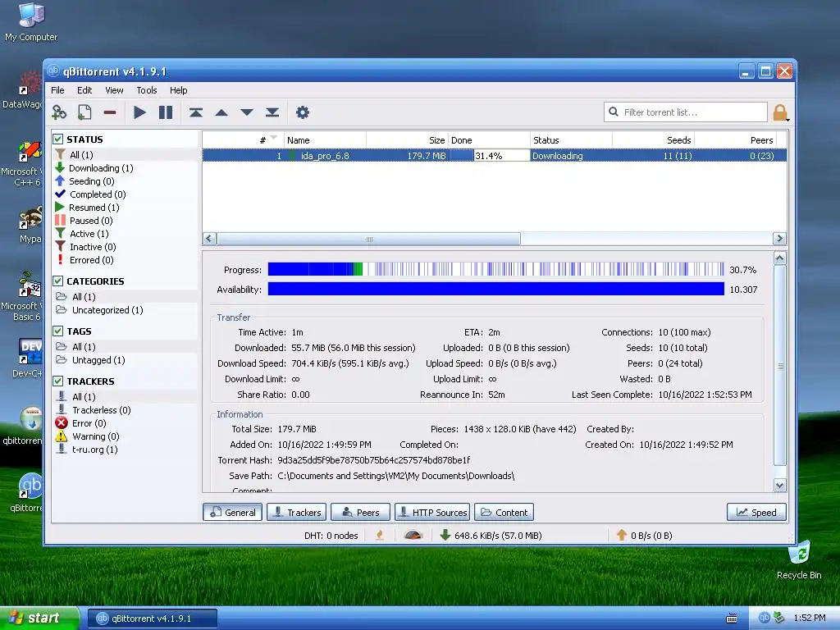Open the Recycle Bin desktop icon
Image resolution: width=840 pixels, height=630 pixels.
(799, 559)
